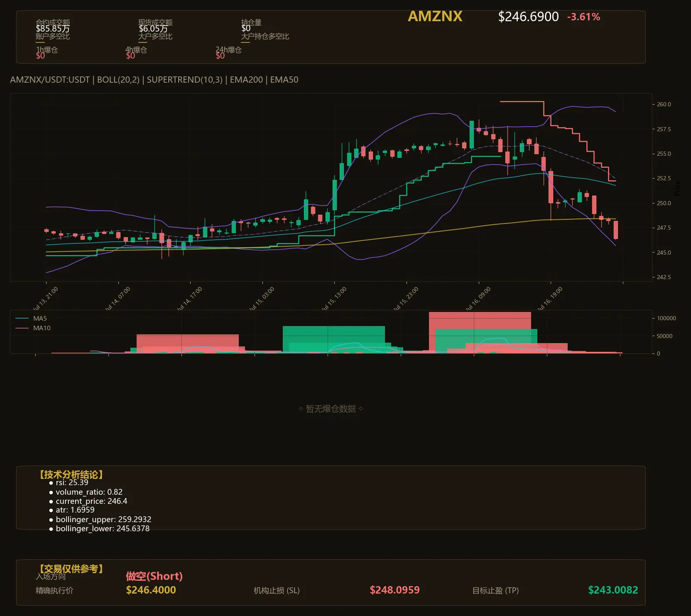691x616 pixels.
Task: Select the $85.85万 contract volume value
Action: point(53,29)
